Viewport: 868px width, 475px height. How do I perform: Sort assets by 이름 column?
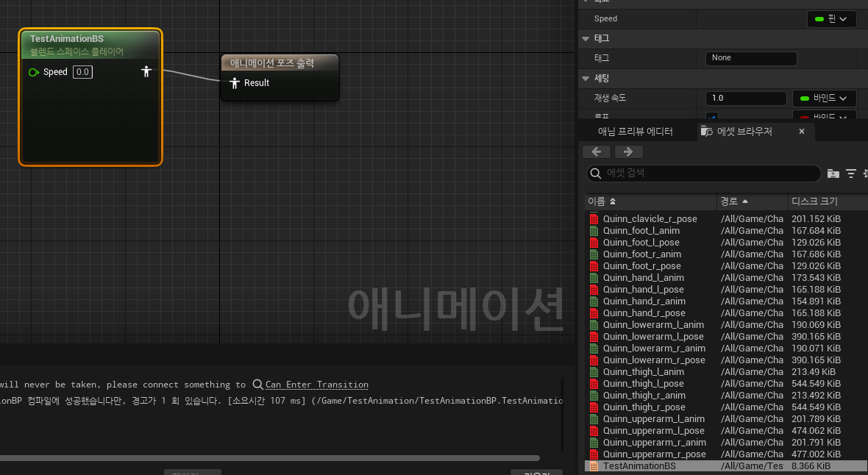tap(650, 201)
